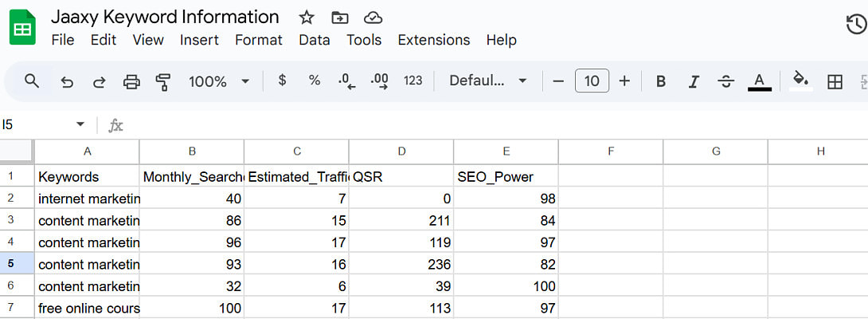The image size is (868, 319).
Task: Click the font size field showing 10
Action: (592, 81)
